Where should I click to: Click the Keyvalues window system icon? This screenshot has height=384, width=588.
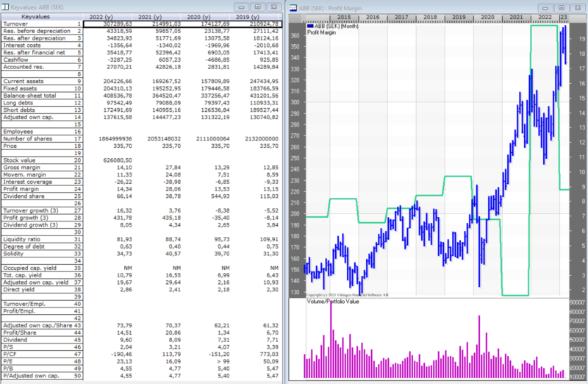pyautogui.click(x=4, y=5)
